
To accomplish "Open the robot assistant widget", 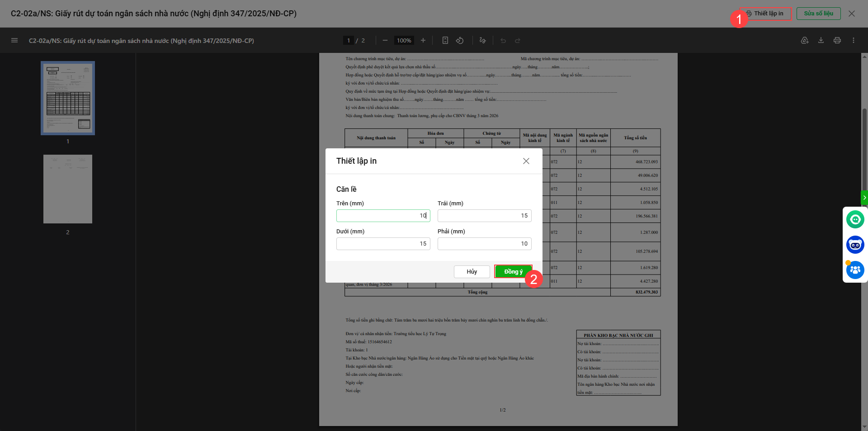I will 855,245.
